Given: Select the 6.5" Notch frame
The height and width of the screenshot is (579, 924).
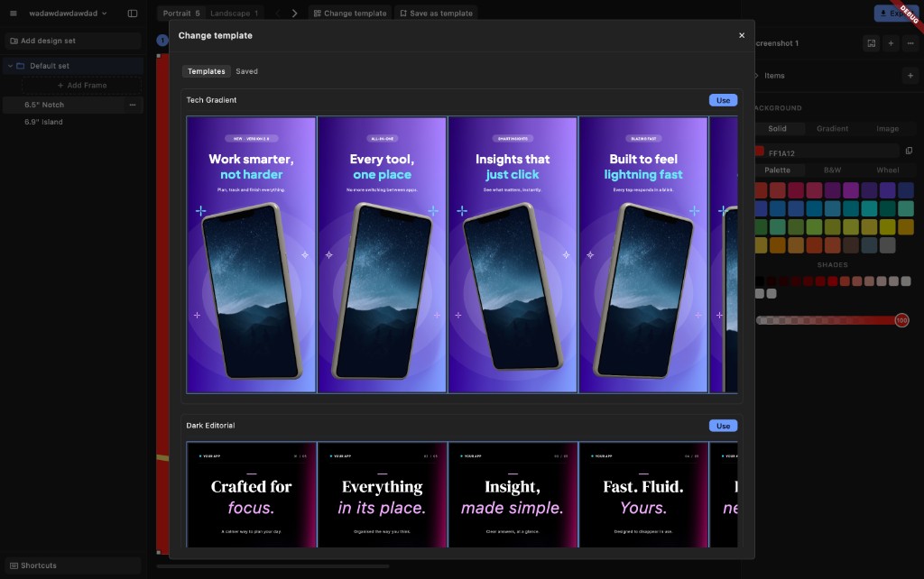Looking at the screenshot, I should 72,105.
